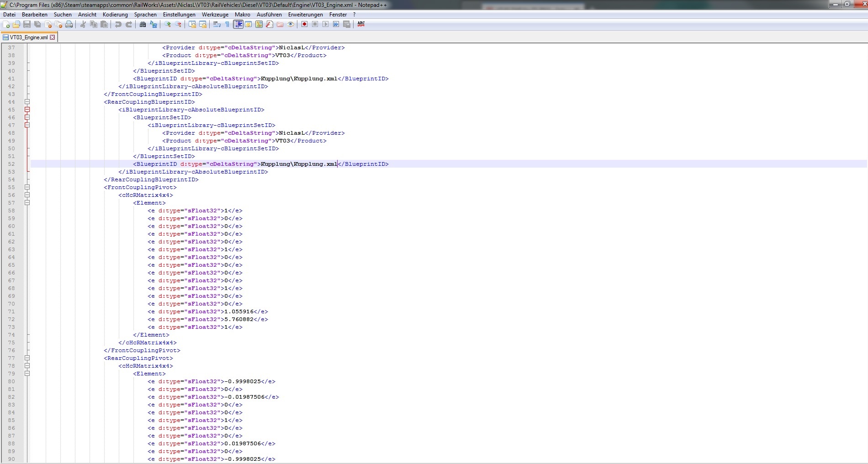
Task: Click the New file icon
Action: coord(6,24)
